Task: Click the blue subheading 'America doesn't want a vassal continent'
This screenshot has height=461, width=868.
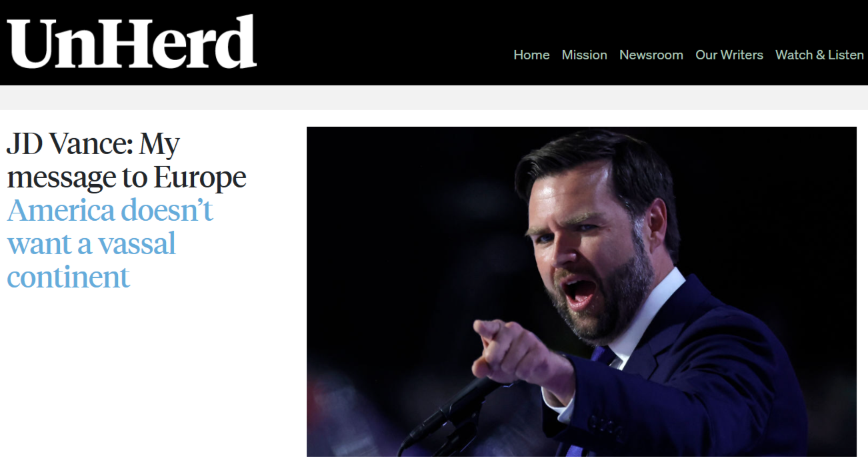Action: pos(110,244)
